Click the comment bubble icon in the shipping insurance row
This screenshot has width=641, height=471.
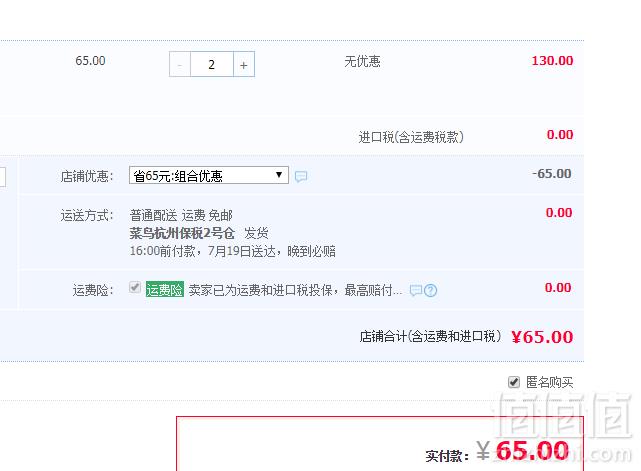coord(416,290)
